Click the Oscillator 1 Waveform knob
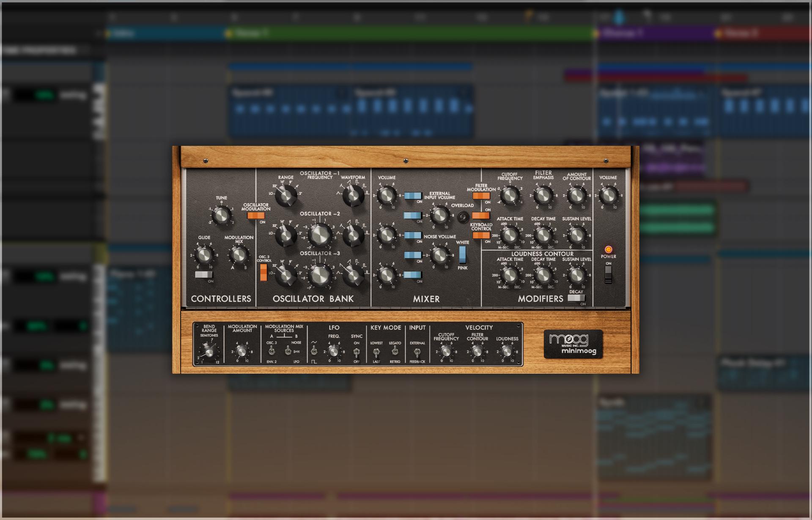Screen dimensions: 812x520 353,196
